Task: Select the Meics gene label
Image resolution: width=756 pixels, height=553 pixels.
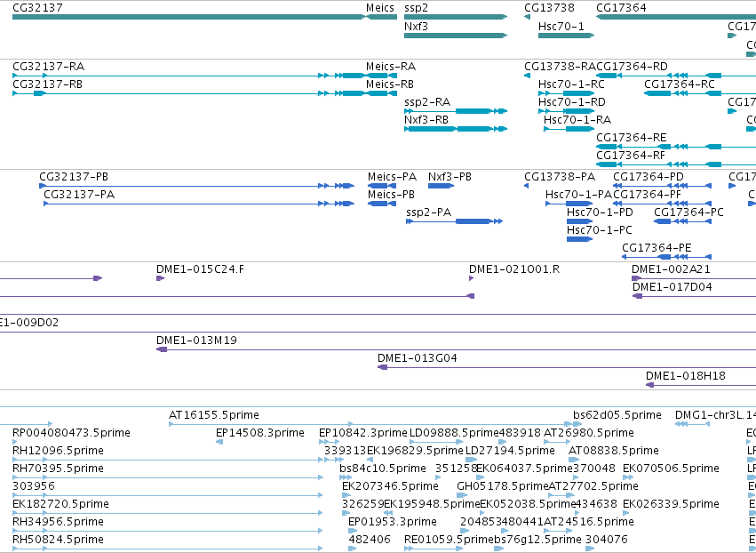Action: point(380,8)
